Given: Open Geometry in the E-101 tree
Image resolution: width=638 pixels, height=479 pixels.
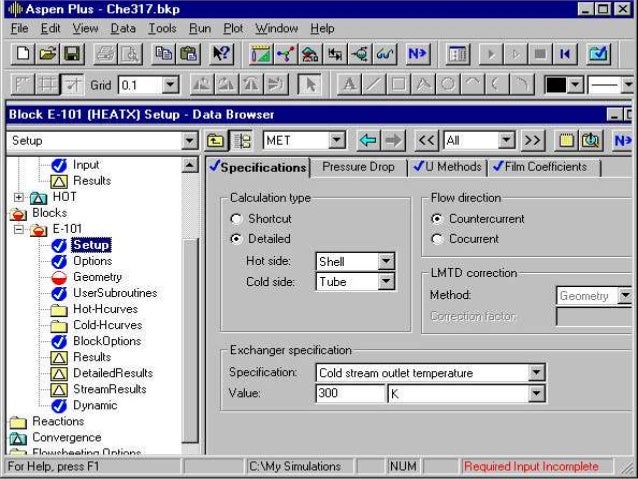Looking at the screenshot, I should pyautogui.click(x=97, y=277).
